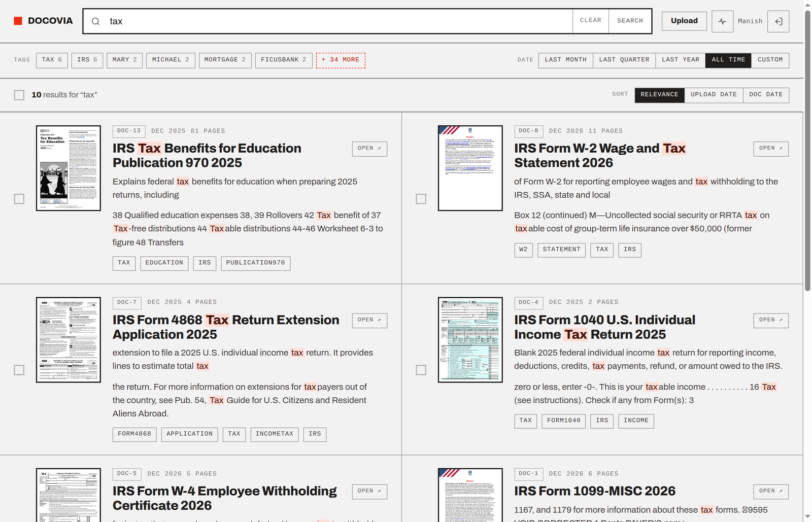Select LAST MONTH date filter
812x522 pixels.
point(566,60)
